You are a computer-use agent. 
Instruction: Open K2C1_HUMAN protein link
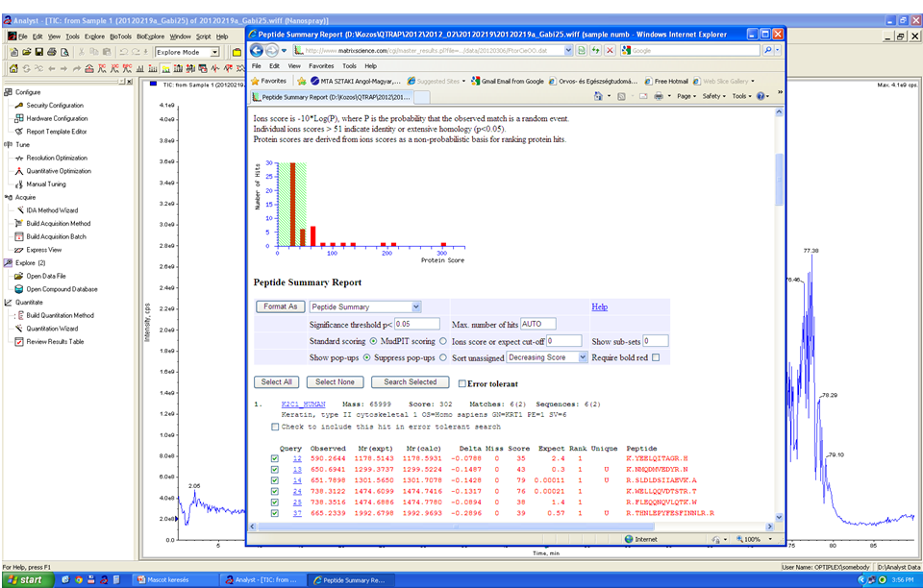303,404
